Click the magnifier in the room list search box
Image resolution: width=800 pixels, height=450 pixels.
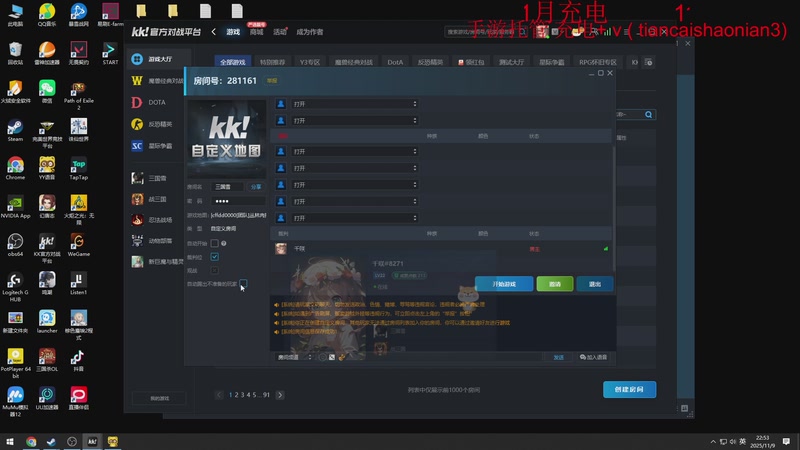648,115
